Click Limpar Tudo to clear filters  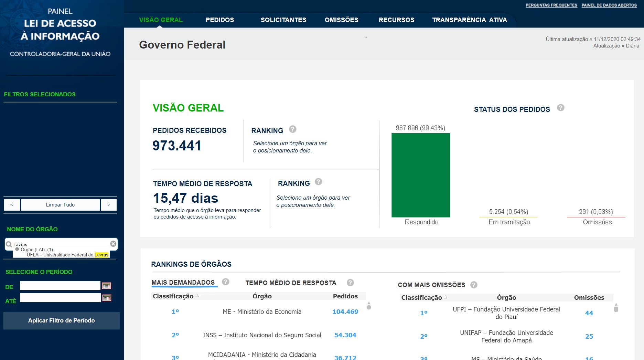coord(60,205)
